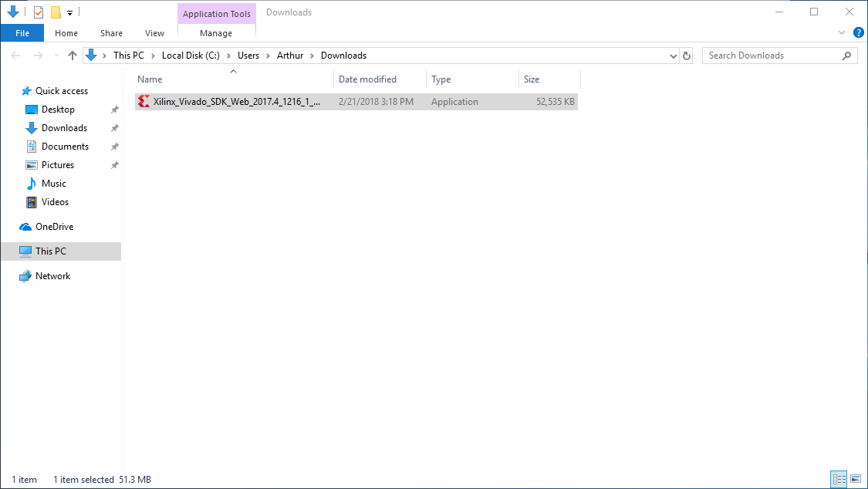Open Help with the question mark icon

point(859,32)
